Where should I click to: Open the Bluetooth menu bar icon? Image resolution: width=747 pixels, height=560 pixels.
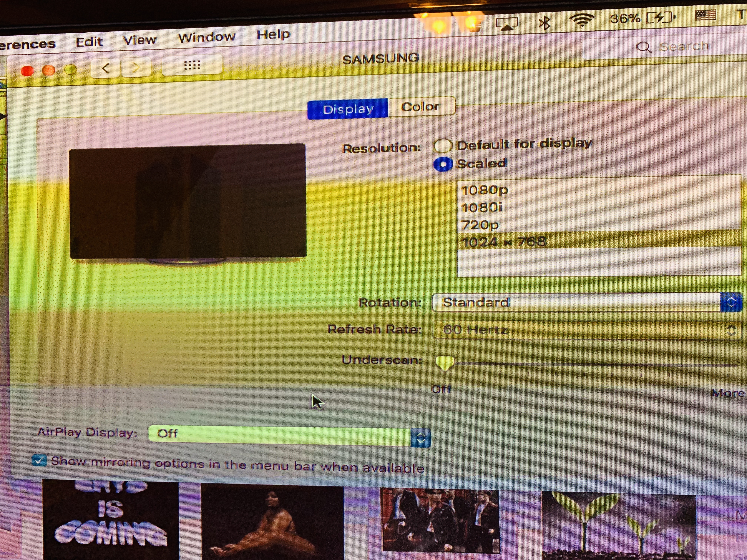pyautogui.click(x=544, y=23)
